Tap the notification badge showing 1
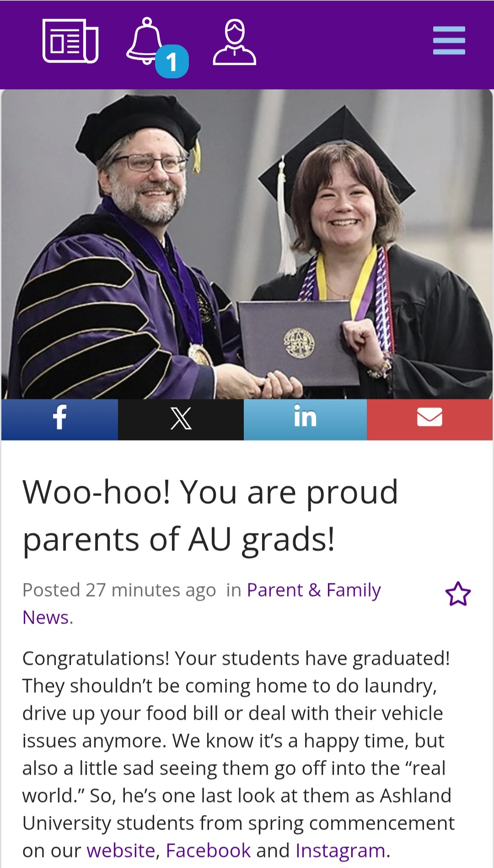This screenshot has height=868, width=494. tap(172, 62)
